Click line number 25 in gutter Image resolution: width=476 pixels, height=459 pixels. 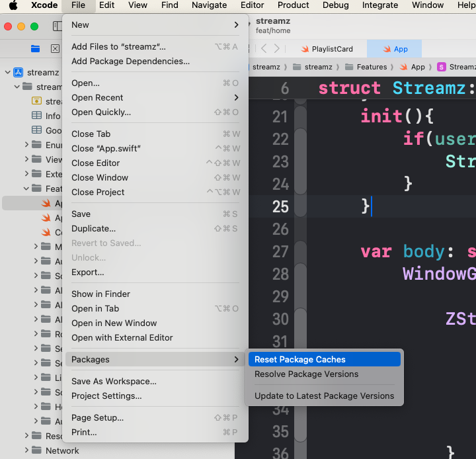280,206
